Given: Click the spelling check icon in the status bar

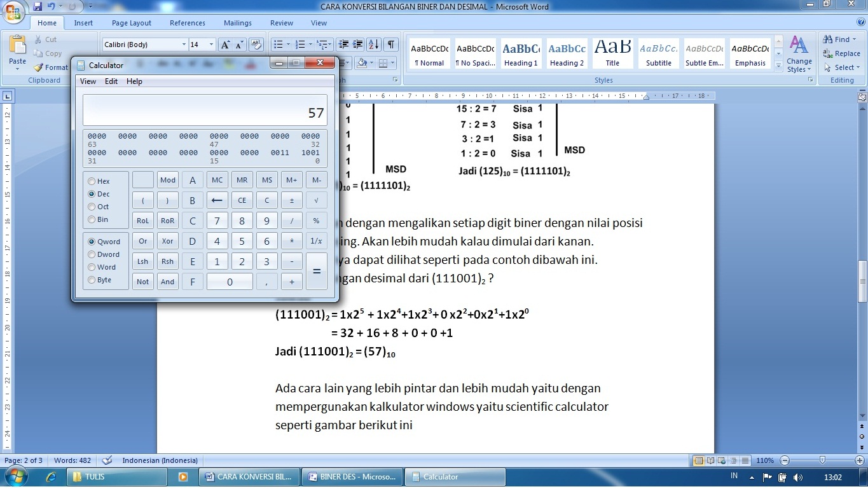Looking at the screenshot, I should pyautogui.click(x=107, y=460).
